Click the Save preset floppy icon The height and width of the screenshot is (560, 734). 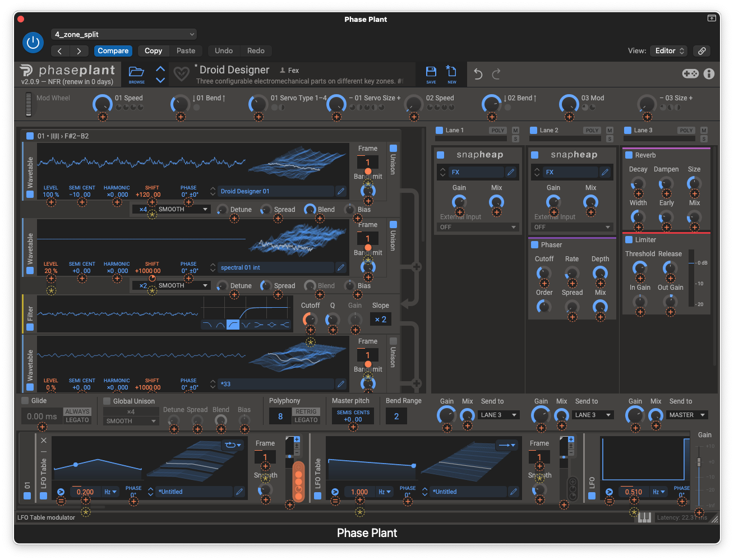click(431, 73)
